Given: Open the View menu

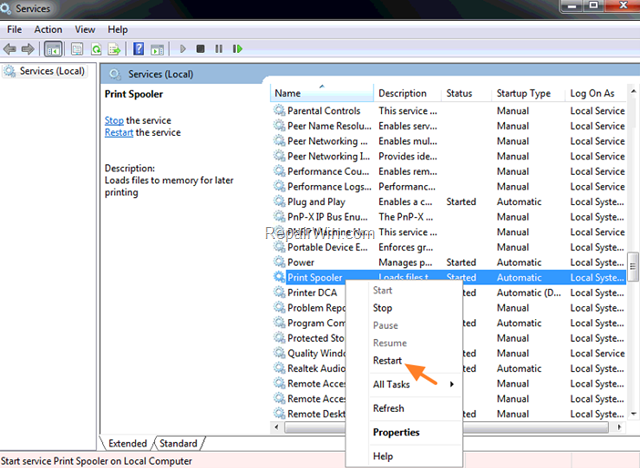Looking at the screenshot, I should point(85,30).
